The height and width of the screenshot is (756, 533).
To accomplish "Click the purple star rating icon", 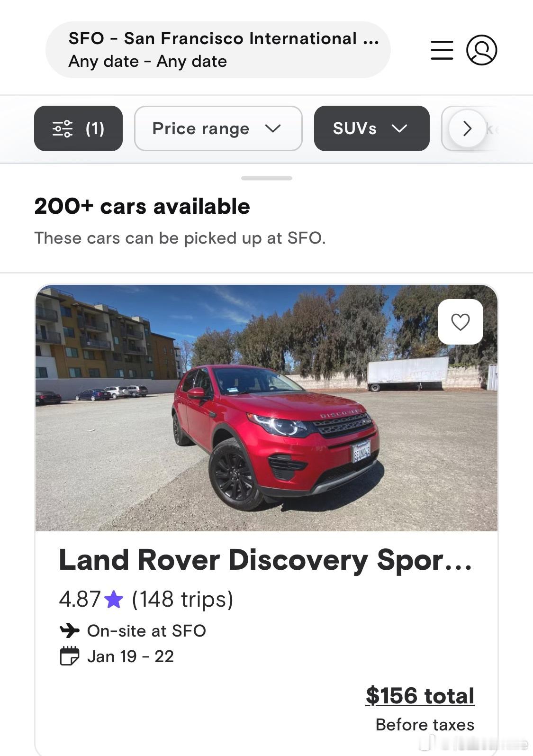I will 114,599.
